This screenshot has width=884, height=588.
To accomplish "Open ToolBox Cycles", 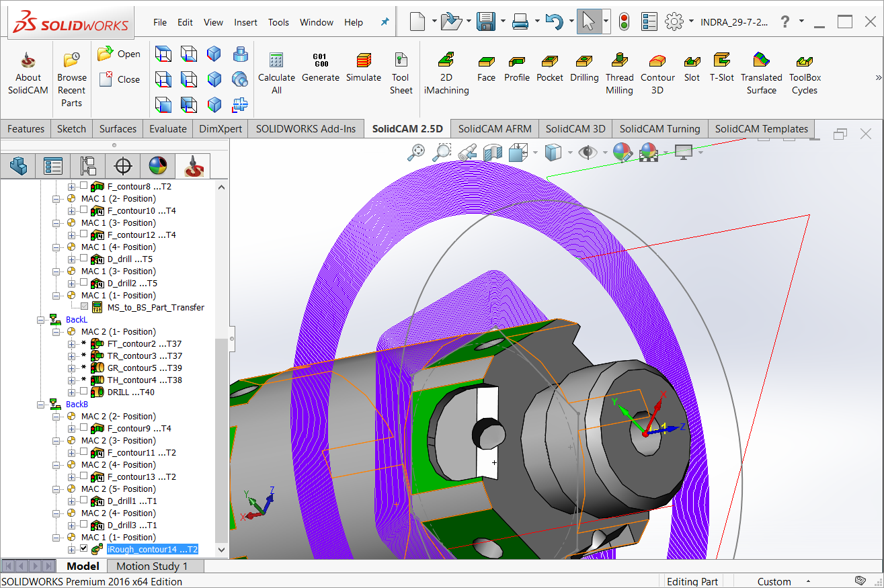I will (805, 74).
